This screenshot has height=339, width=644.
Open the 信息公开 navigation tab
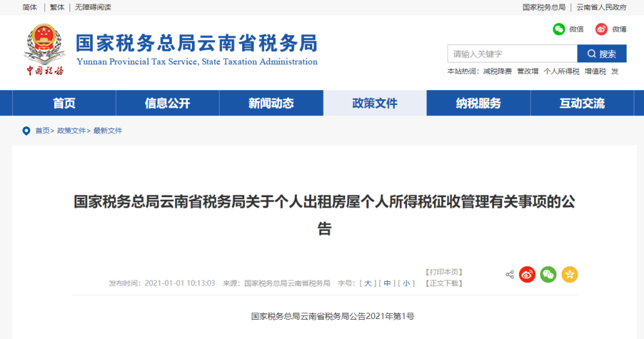(x=167, y=103)
